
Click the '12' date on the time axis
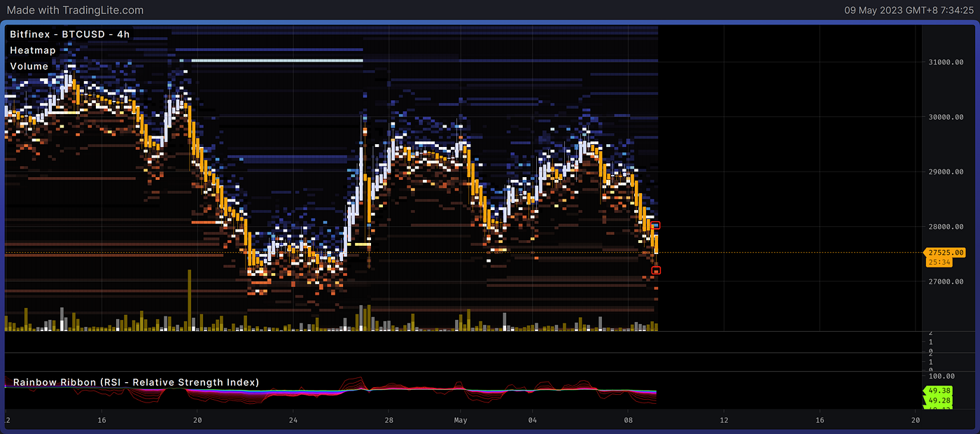coord(724,421)
